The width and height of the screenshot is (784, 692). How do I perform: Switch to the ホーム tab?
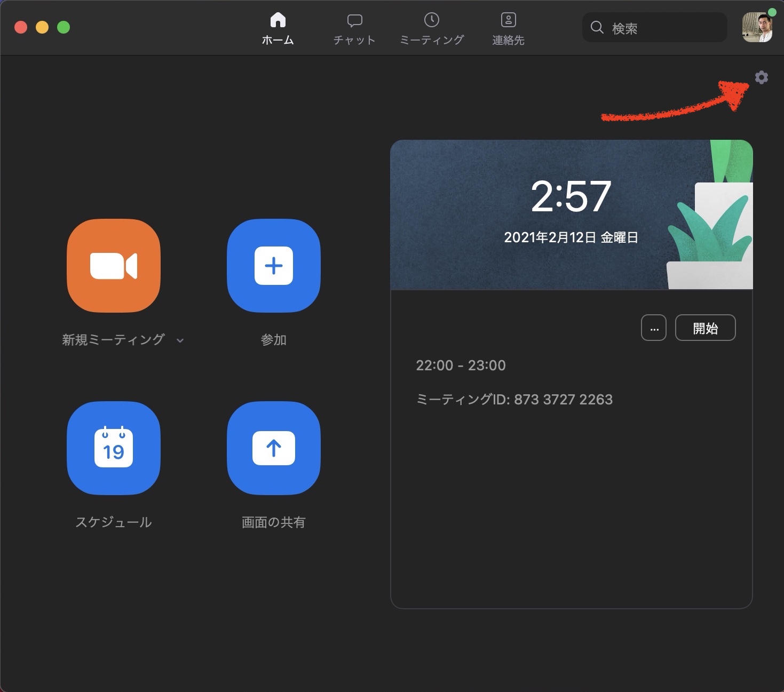(279, 27)
